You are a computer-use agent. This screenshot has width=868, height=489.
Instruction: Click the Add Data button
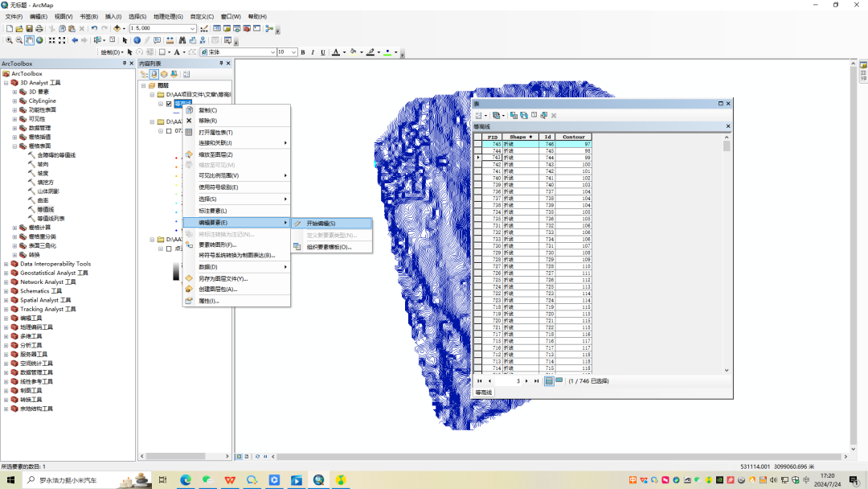pos(117,28)
